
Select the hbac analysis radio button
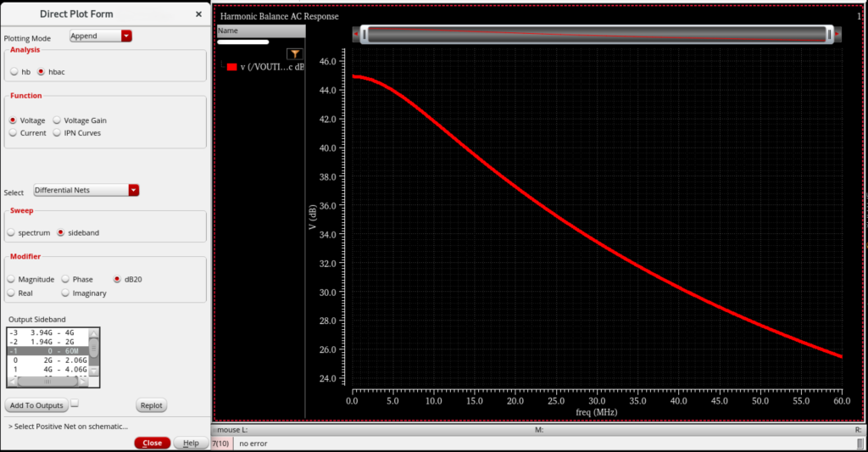pos(41,72)
